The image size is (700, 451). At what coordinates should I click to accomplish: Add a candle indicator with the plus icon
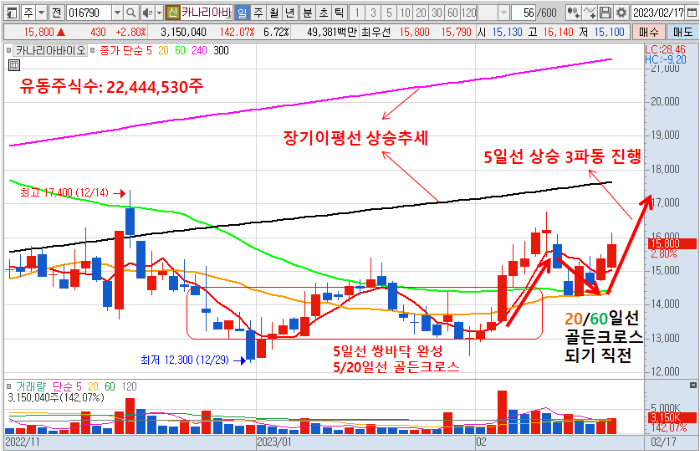[x=573, y=13]
